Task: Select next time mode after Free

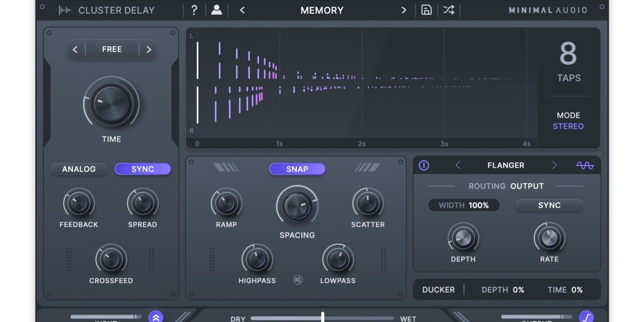Action: coord(149,50)
